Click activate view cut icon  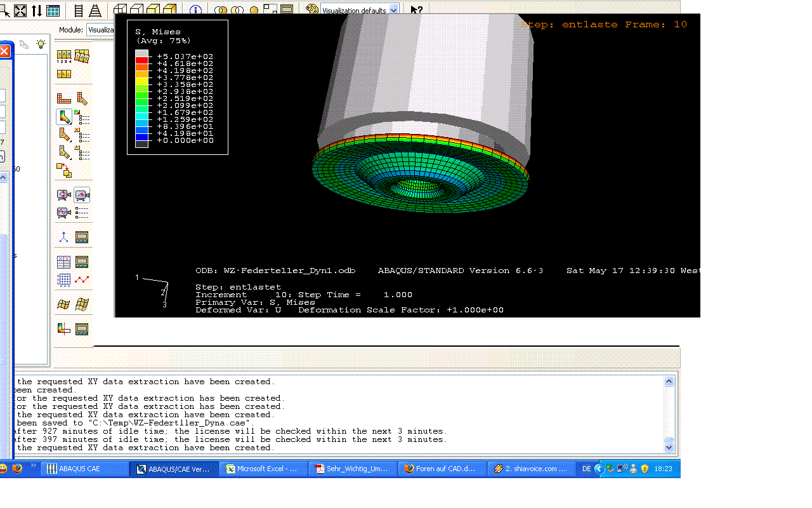point(64,329)
